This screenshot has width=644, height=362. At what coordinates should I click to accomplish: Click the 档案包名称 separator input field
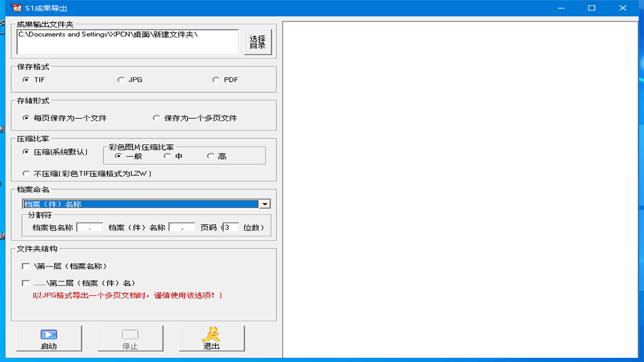point(90,228)
